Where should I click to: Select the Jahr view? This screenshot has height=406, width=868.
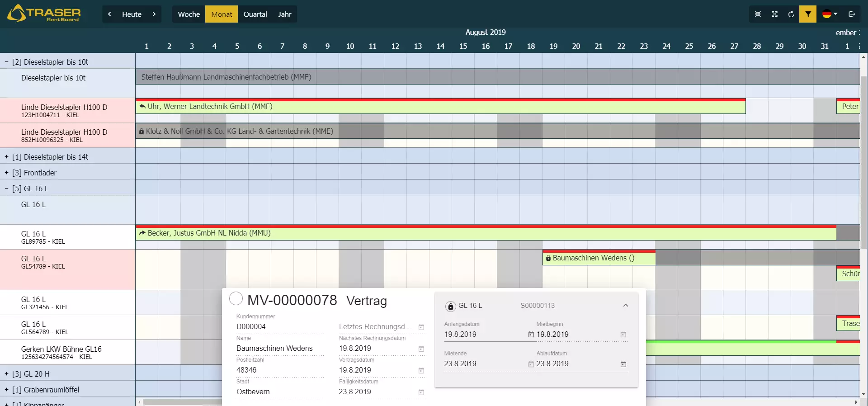click(x=285, y=14)
